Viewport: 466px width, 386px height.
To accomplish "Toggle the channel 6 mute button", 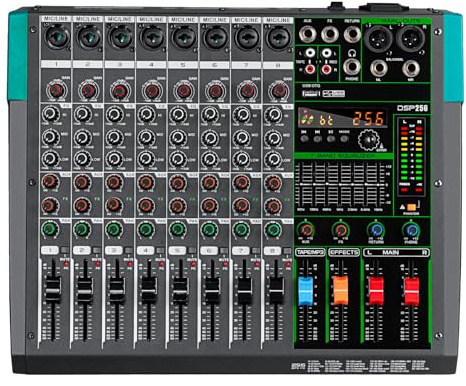I will tap(224, 250).
